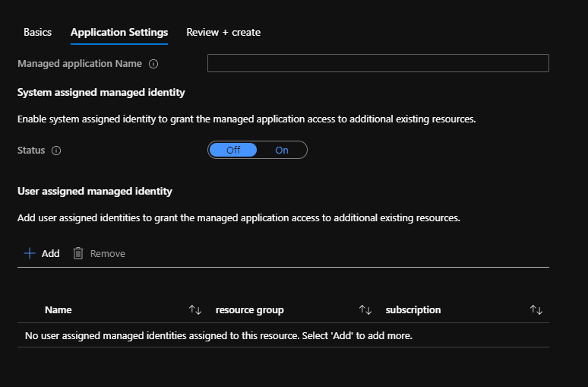Screen dimensions: 588x387
Task: Click the Add button label
Action: pos(51,253)
